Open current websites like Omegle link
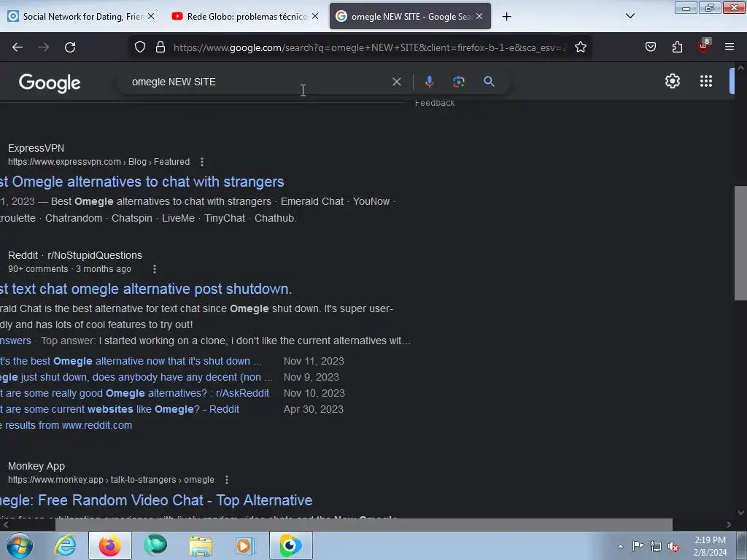This screenshot has width=747, height=560. click(x=120, y=410)
